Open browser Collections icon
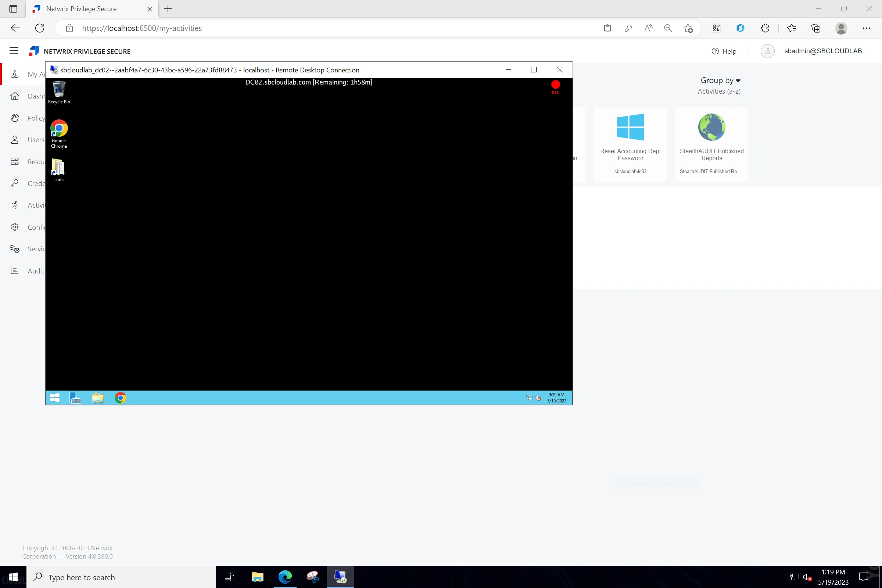This screenshot has width=882, height=588. click(x=816, y=28)
